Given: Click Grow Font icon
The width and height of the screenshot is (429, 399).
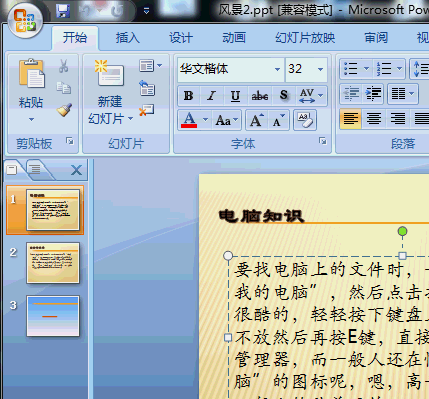Looking at the screenshot, I should (x=256, y=120).
